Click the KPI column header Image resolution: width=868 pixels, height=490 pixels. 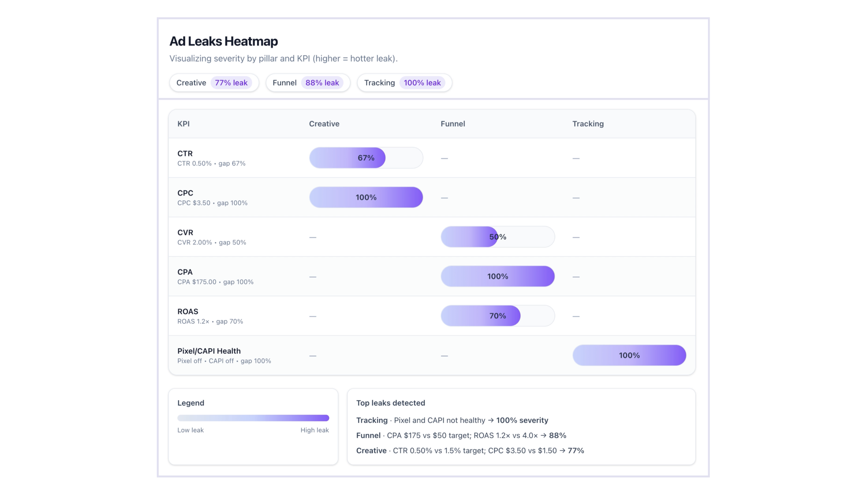pyautogui.click(x=183, y=124)
